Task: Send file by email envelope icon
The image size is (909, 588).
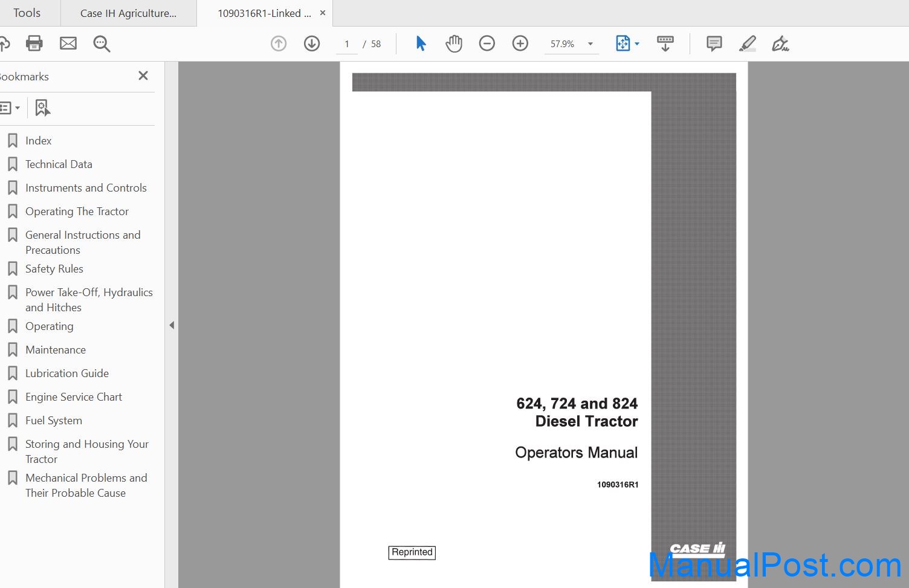Action: click(68, 44)
